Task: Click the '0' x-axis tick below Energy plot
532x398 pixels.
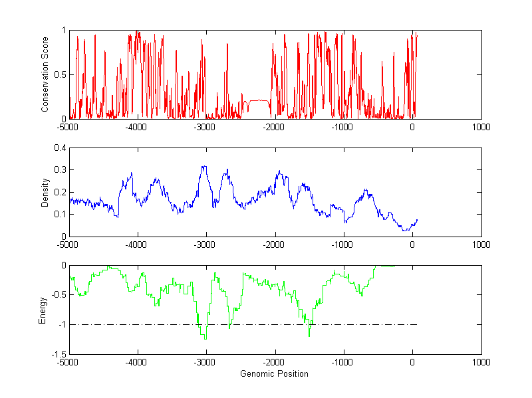Action: (x=412, y=363)
